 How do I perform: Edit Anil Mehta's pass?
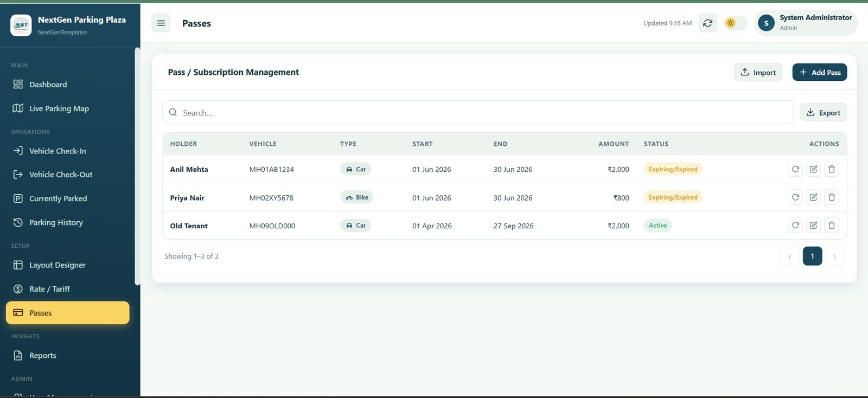813,169
